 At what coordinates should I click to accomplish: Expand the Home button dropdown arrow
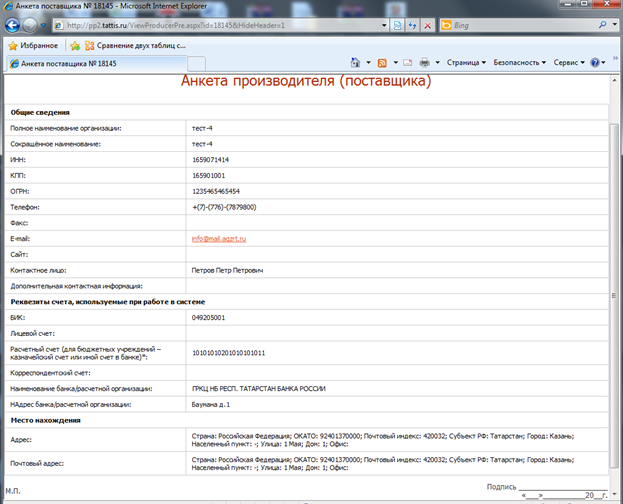[368, 62]
